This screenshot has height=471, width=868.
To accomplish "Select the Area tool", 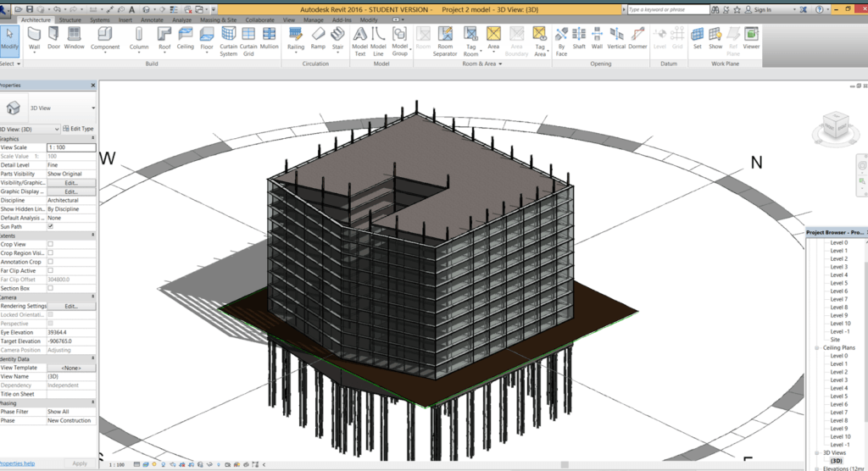I will [x=493, y=39].
